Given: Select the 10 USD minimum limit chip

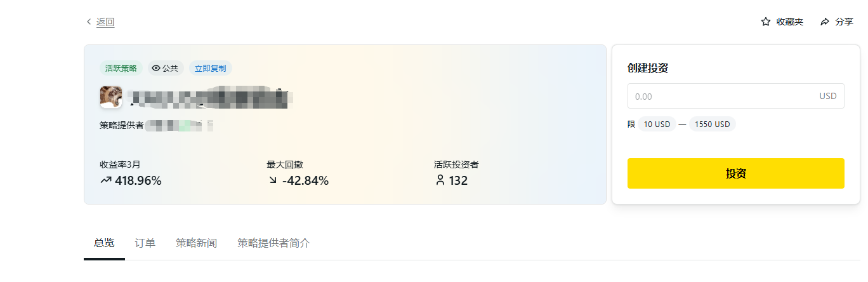Looking at the screenshot, I should pyautogui.click(x=657, y=124).
